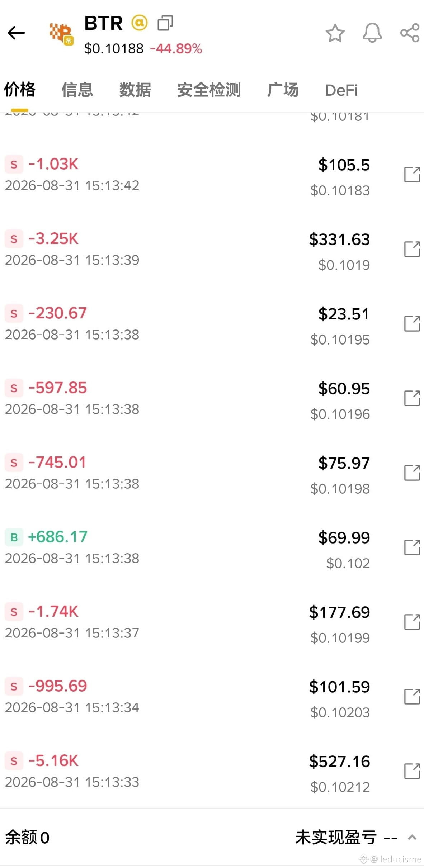Open the 广场 tab
Image resolution: width=424 pixels, height=868 pixels.
pyautogui.click(x=283, y=90)
